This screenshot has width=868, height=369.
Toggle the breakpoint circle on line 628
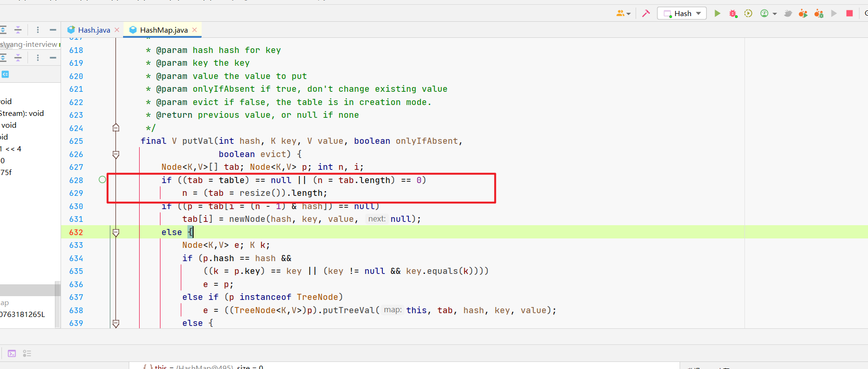point(102,179)
